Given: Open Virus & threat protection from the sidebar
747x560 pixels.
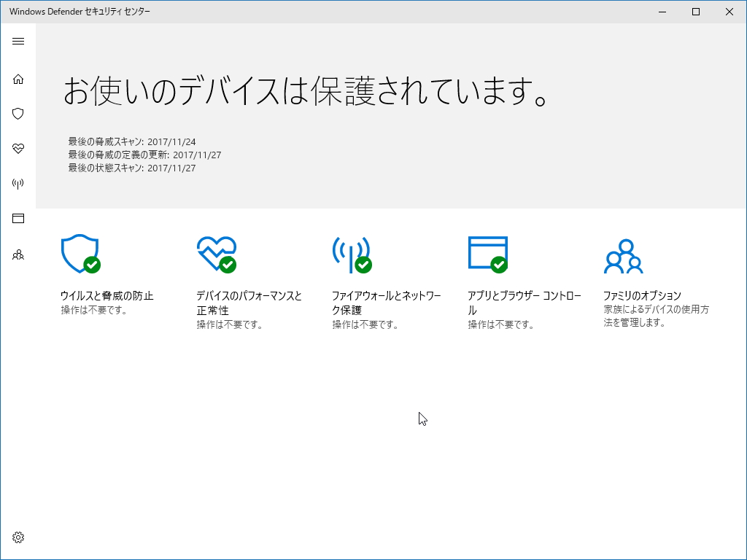Looking at the screenshot, I should point(18,114).
